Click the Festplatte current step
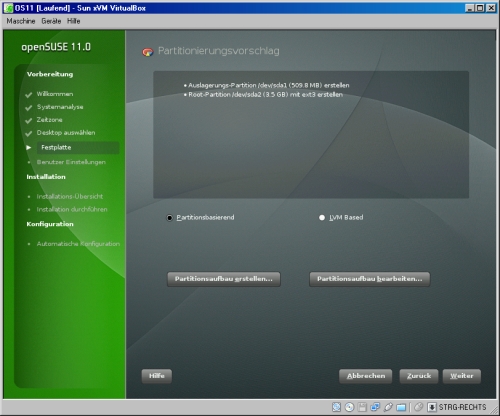The width and height of the screenshot is (500, 416). click(78, 147)
